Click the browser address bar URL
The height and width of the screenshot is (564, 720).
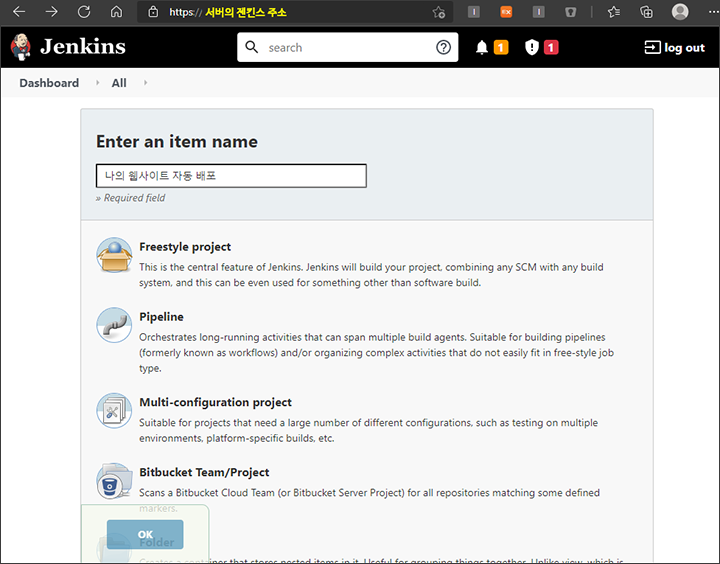[x=228, y=12]
